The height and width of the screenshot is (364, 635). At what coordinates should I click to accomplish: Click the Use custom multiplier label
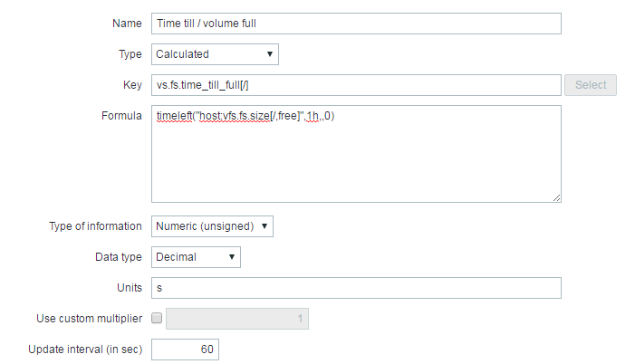click(x=89, y=319)
